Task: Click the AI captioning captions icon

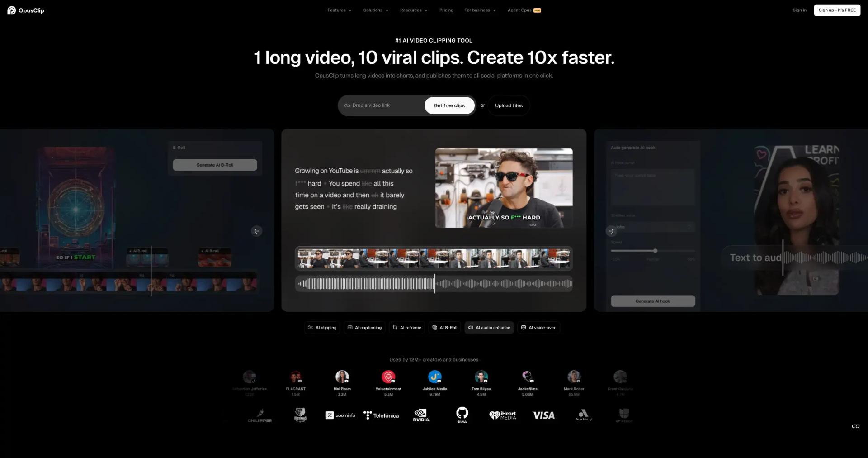Action: (350, 327)
